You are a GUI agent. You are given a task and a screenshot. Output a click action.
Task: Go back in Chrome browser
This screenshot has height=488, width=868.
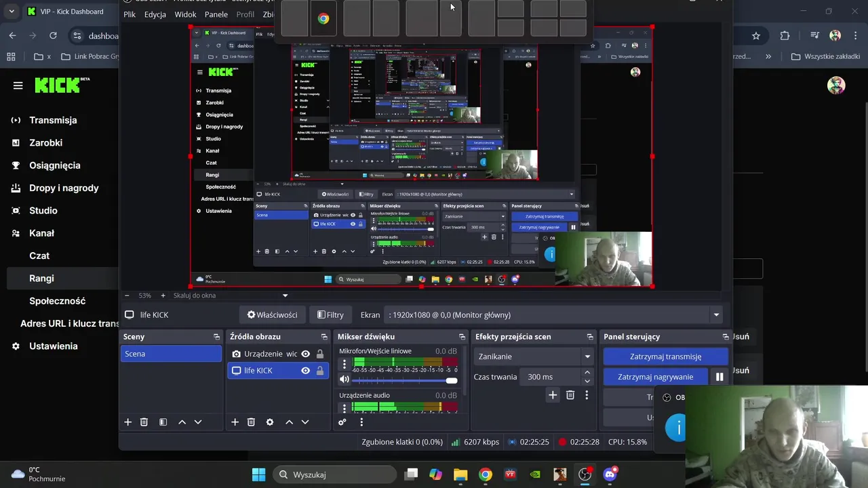click(x=13, y=36)
